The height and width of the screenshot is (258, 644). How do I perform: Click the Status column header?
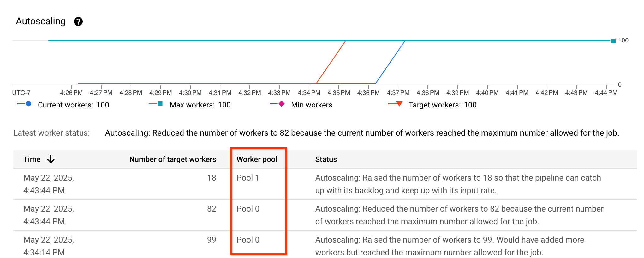pos(326,159)
